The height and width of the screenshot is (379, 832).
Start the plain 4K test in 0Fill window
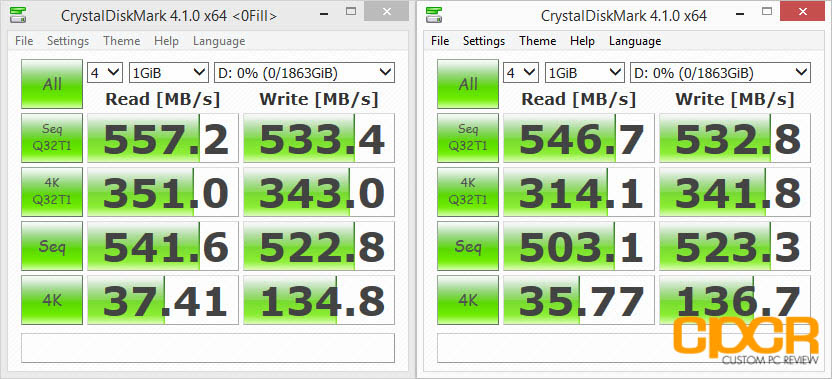point(52,300)
